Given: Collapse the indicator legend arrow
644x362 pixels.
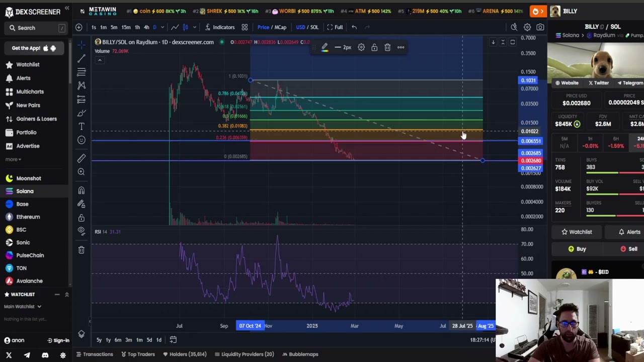Looking at the screenshot, I should (100, 60).
